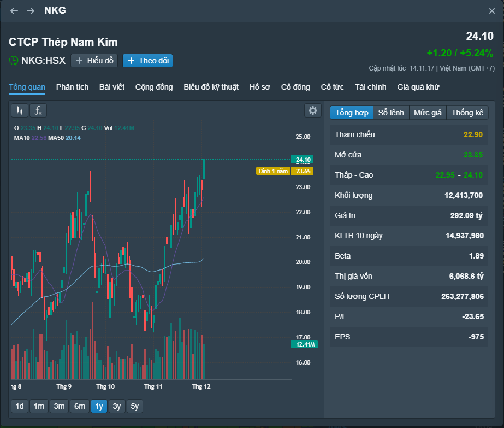
Task: Click the Khối lượng value 12,413,700
Action: (464, 195)
